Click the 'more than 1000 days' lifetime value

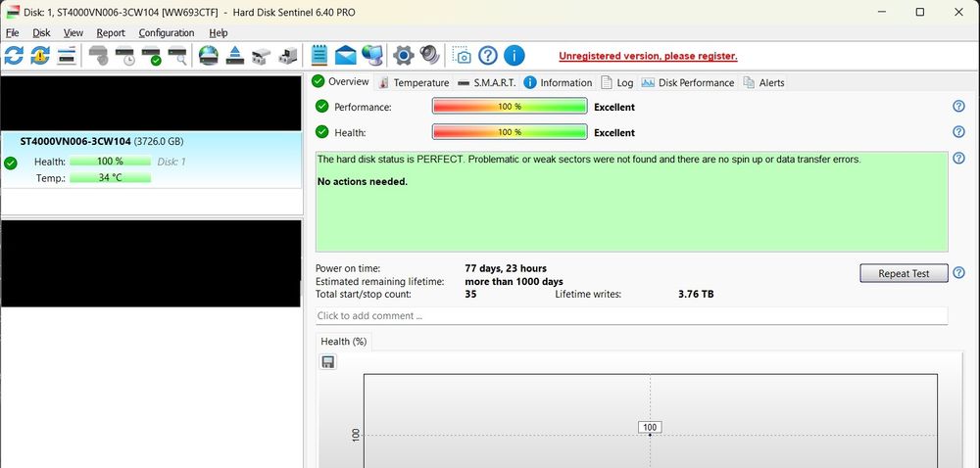click(514, 281)
